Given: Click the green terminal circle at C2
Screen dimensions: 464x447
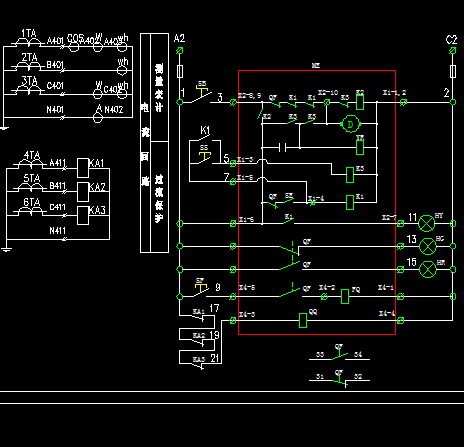Looking at the screenshot, I should (x=453, y=51).
